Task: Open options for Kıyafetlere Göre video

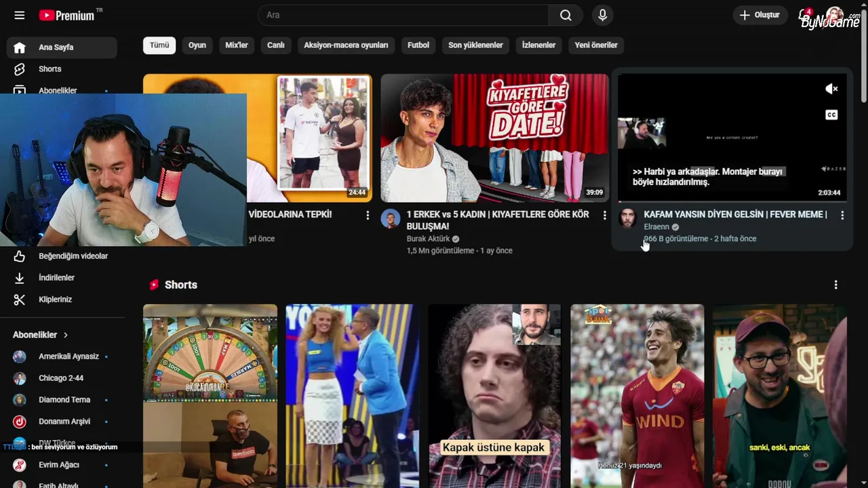Action: [604, 215]
